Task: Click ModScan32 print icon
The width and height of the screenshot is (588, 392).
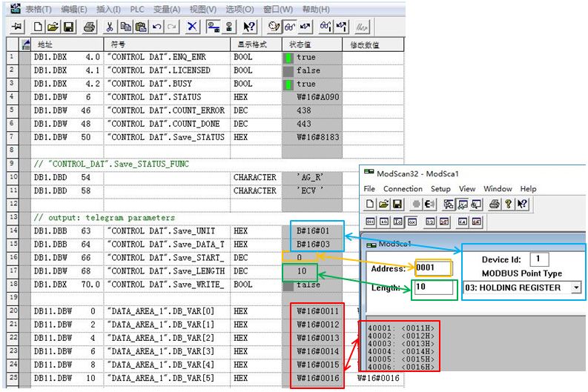Action: (495, 204)
